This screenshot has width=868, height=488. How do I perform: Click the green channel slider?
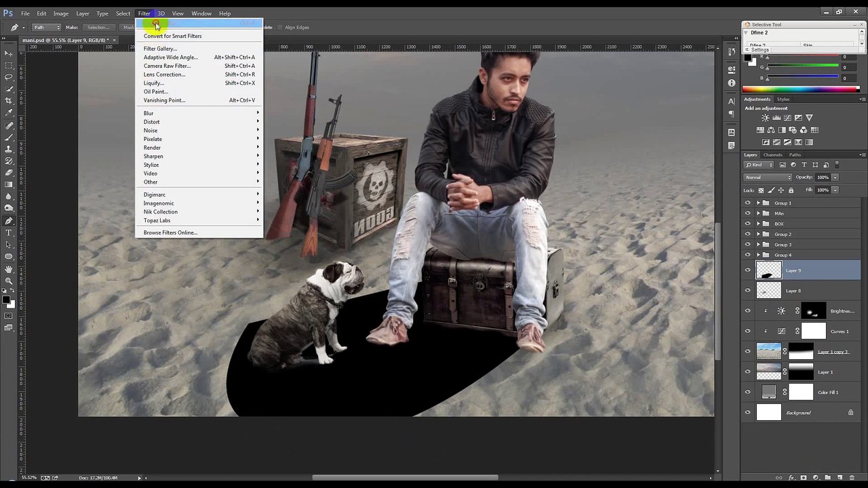pyautogui.click(x=803, y=67)
